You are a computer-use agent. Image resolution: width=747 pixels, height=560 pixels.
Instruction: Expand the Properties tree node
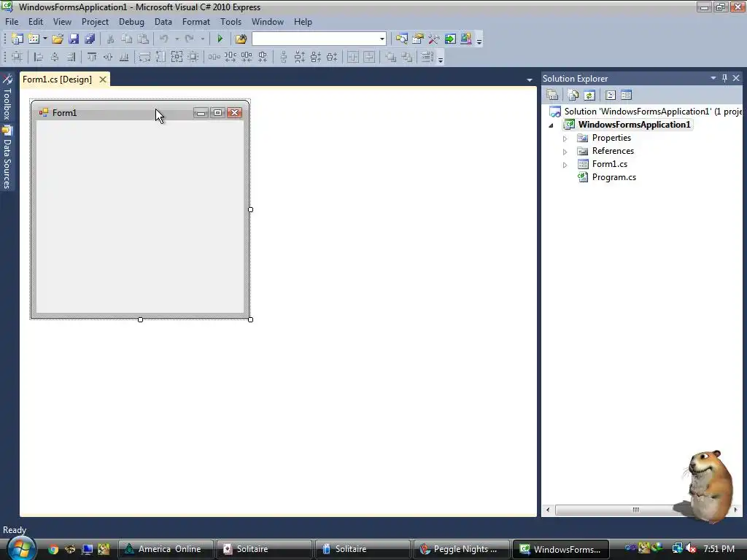565,139
